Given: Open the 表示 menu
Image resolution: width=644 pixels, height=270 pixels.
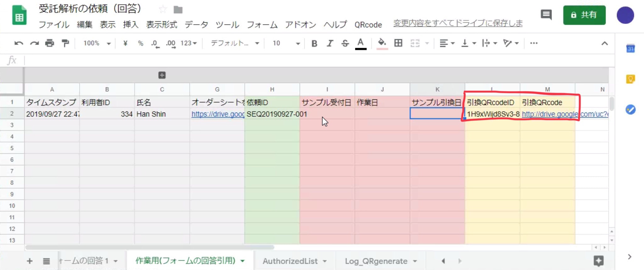Looking at the screenshot, I should tap(108, 25).
